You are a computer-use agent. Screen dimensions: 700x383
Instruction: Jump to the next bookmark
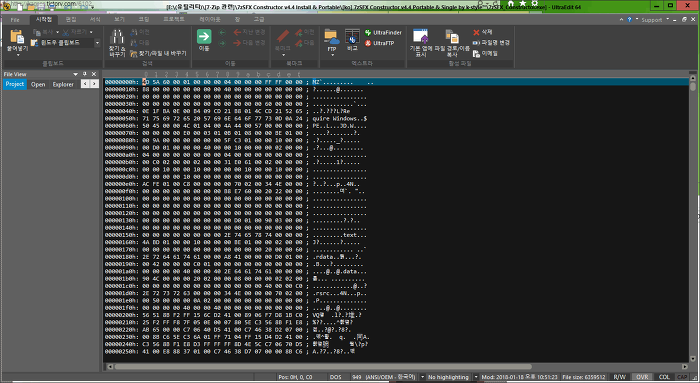(x=304, y=43)
